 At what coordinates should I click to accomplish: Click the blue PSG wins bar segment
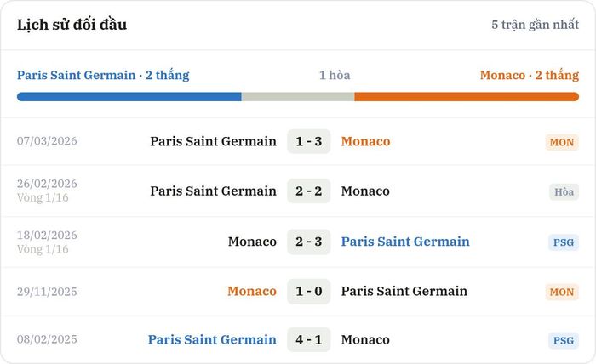coord(129,97)
